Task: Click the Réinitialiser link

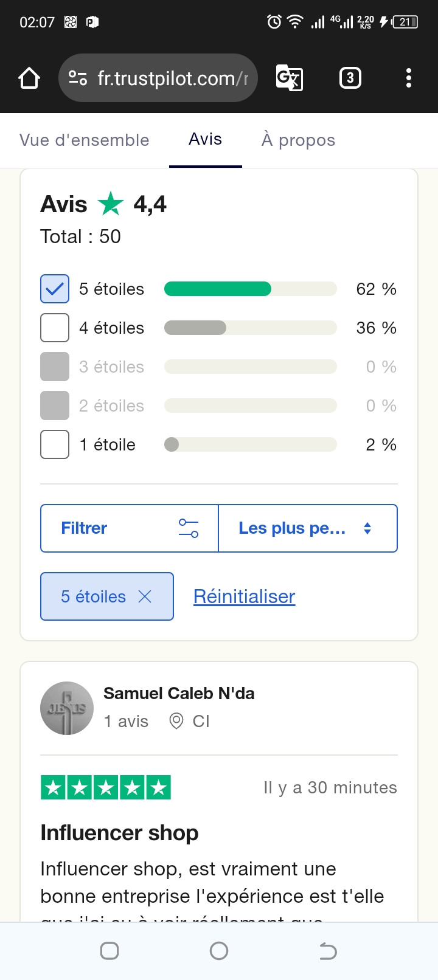Action: tap(244, 596)
